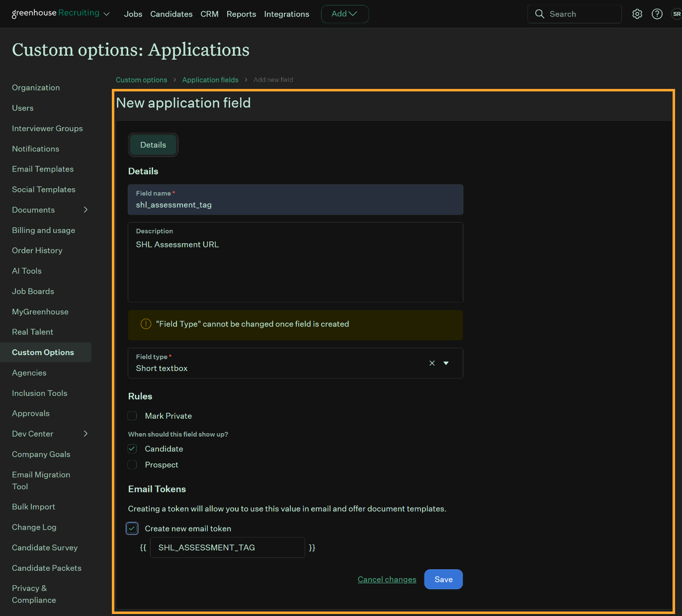The image size is (682, 616).
Task: Open Approvals in the sidebar
Action: coord(31,413)
